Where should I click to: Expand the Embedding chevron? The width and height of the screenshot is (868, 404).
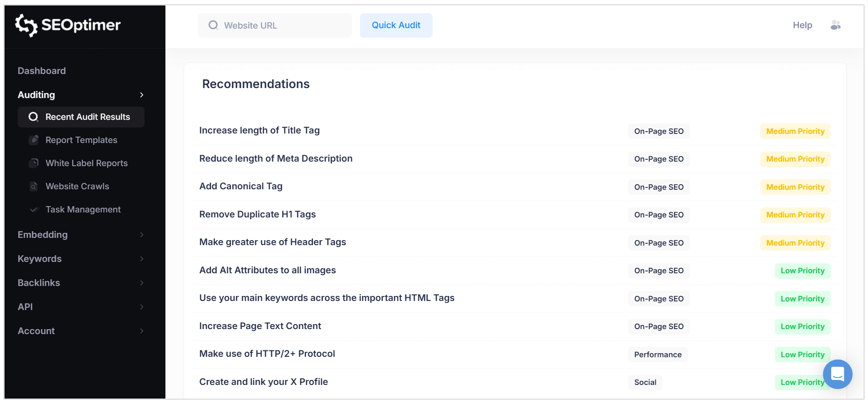tap(142, 235)
